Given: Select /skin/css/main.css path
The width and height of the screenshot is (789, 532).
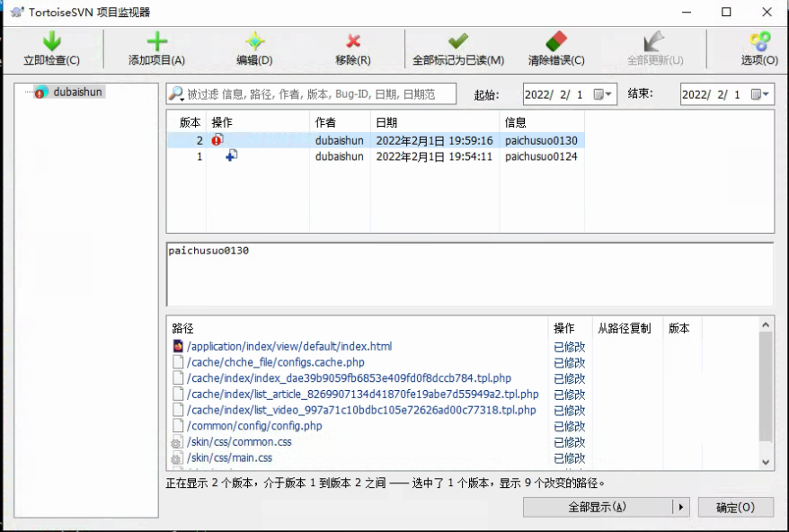Looking at the screenshot, I should [229, 458].
